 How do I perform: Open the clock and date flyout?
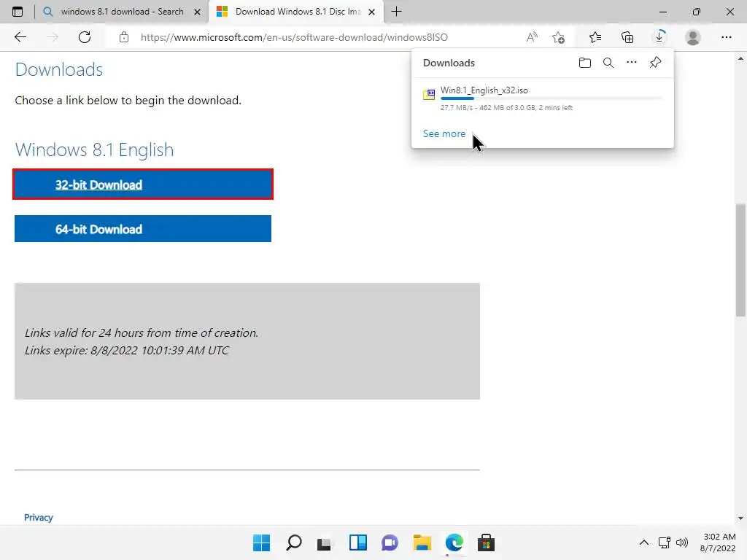click(x=718, y=542)
